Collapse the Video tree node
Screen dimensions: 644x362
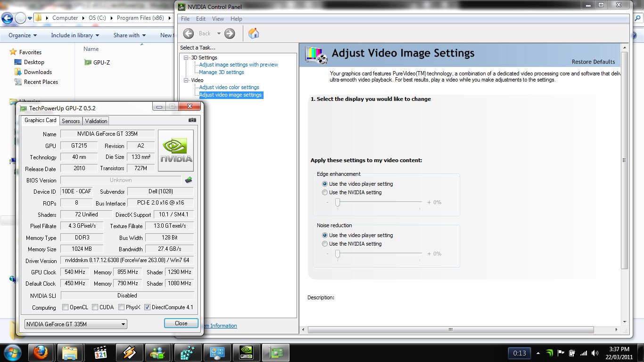click(x=186, y=80)
